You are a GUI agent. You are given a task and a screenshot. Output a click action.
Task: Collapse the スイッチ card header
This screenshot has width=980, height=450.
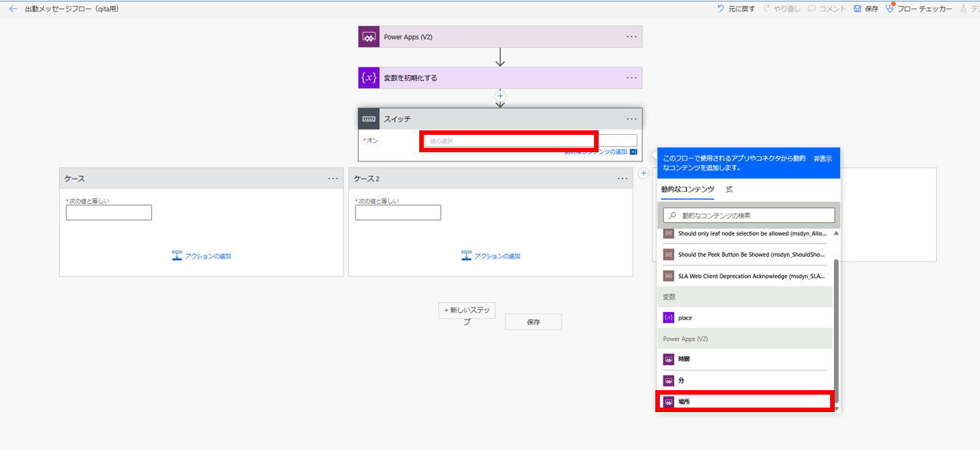pos(500,119)
